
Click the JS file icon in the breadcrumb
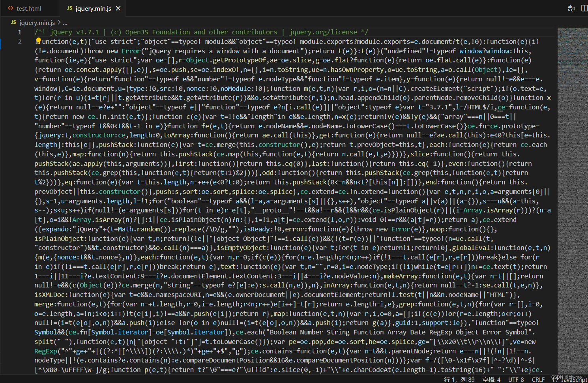pyautogui.click(x=13, y=23)
